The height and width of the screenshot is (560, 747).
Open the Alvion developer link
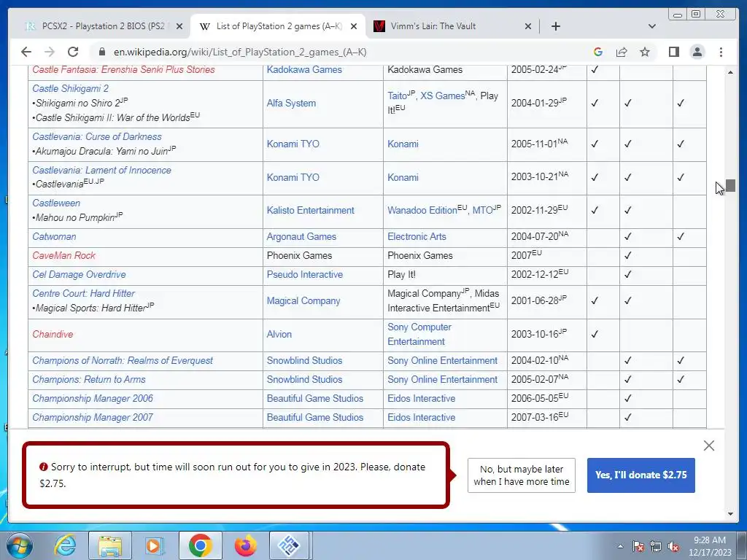[x=279, y=334]
